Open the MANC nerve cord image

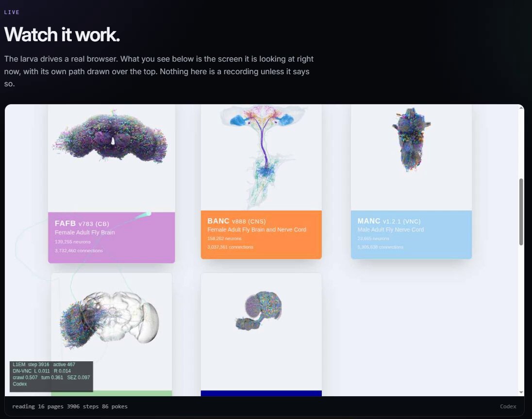pyautogui.click(x=411, y=139)
